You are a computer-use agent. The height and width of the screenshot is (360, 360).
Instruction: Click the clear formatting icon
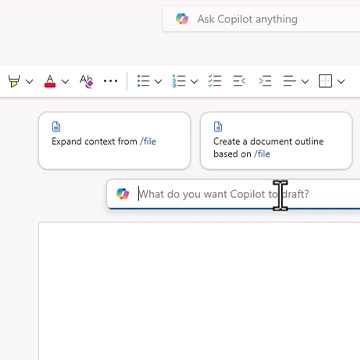[86, 81]
